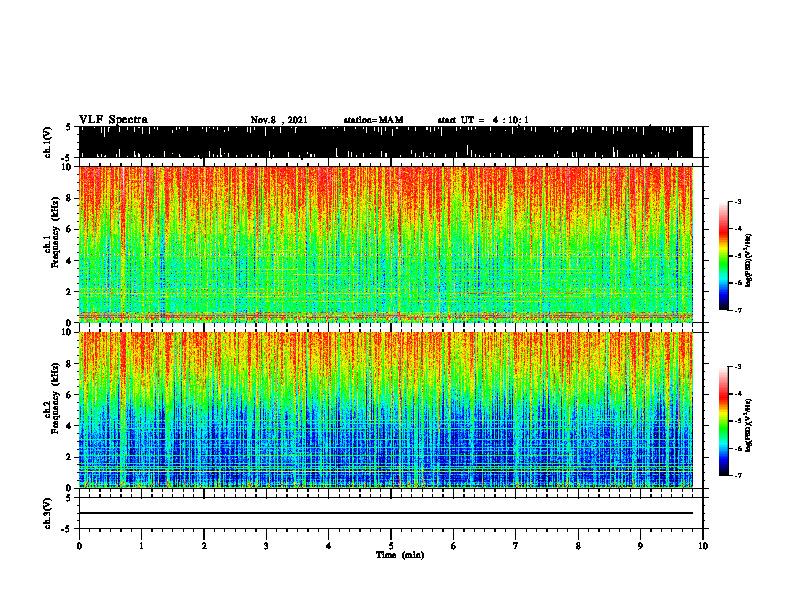Click time axis tick label "1"
The height and width of the screenshot is (612, 792).
pyautogui.click(x=141, y=546)
